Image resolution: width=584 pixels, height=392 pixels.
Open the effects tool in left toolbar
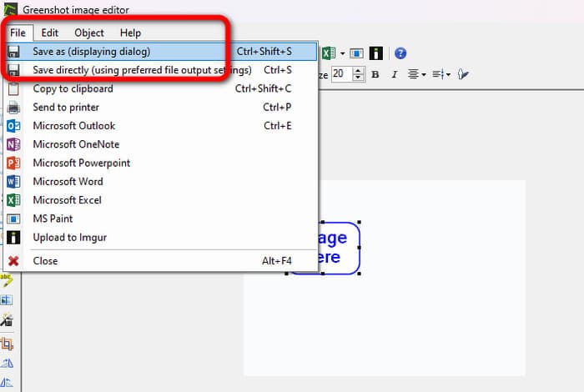pyautogui.click(x=7, y=320)
